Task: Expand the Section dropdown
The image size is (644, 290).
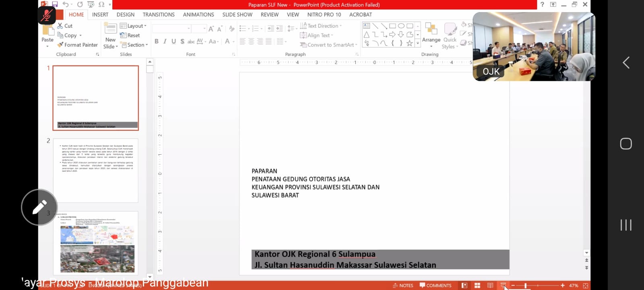Action: click(x=135, y=45)
